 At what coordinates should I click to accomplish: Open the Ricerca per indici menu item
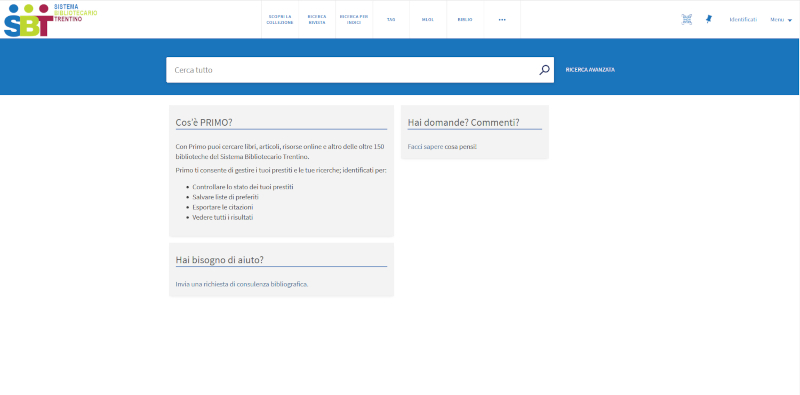click(354, 19)
